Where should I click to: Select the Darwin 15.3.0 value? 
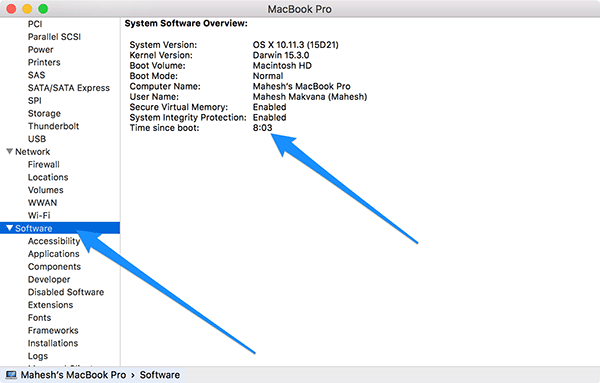click(x=281, y=55)
